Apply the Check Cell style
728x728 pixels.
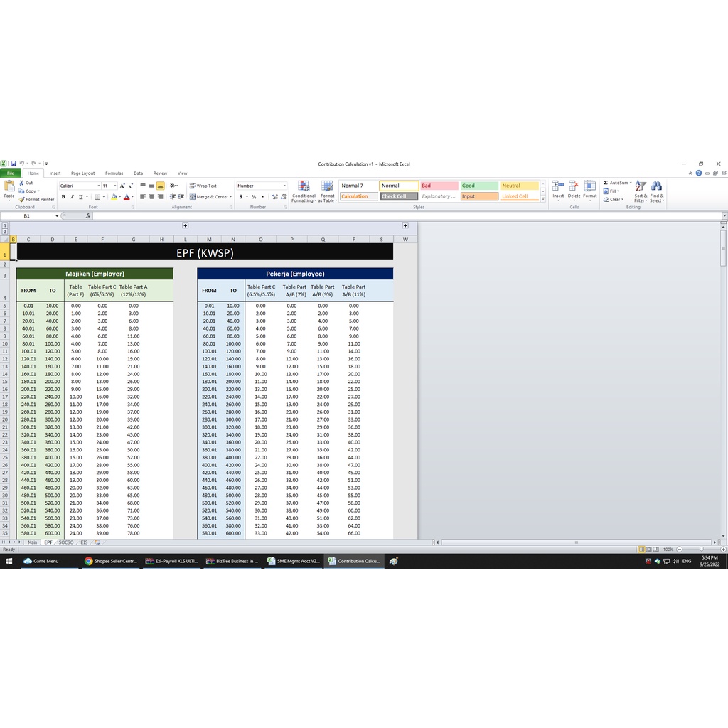[399, 196]
